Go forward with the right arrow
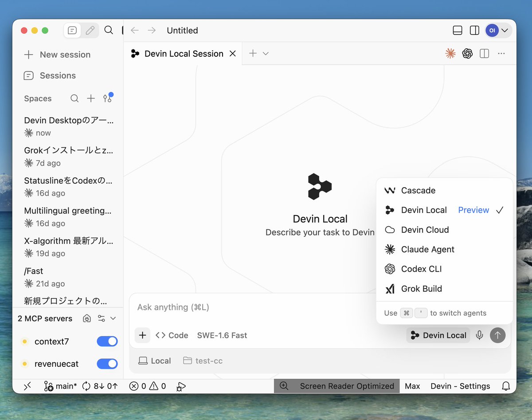This screenshot has height=420, width=532. coord(152,30)
